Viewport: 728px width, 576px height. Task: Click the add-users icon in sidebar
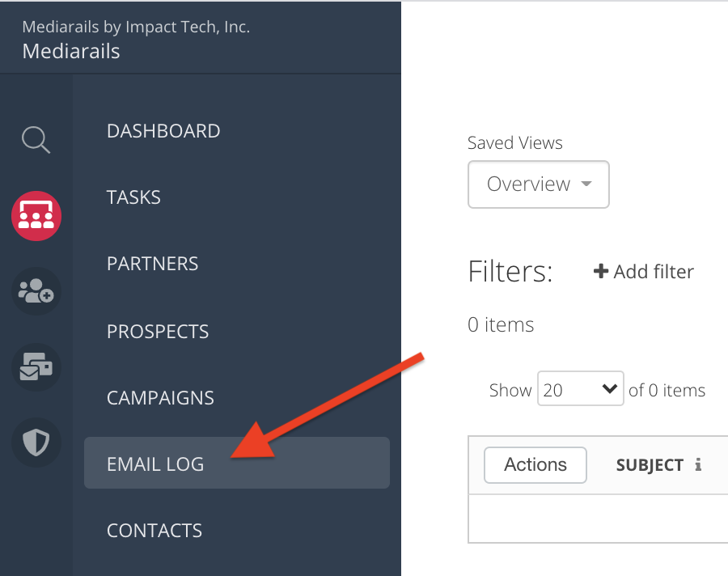coord(36,291)
